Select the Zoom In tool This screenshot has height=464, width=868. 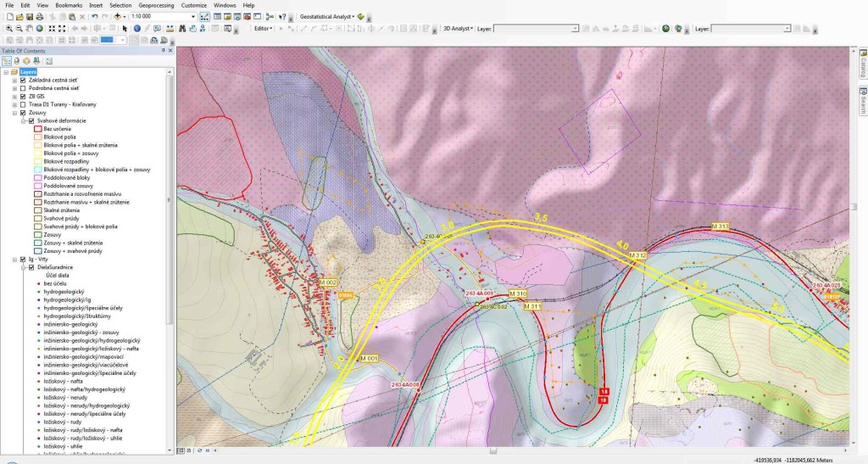click(x=8, y=28)
